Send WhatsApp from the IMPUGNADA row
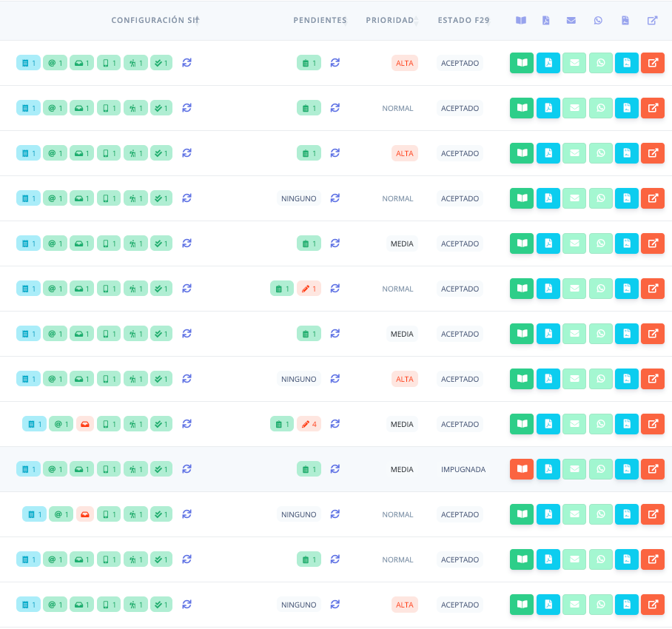 [601, 468]
